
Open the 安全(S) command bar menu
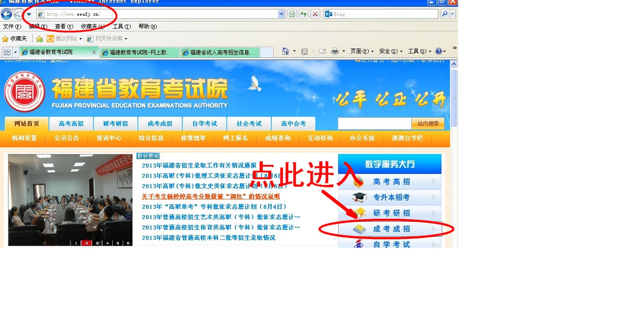[391, 51]
